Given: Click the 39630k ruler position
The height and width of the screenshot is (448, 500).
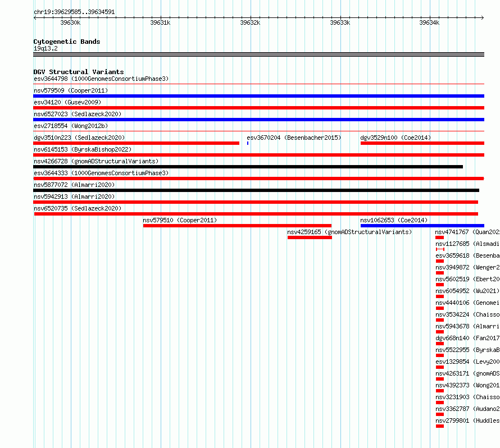Looking at the screenshot, I should click(70, 22).
